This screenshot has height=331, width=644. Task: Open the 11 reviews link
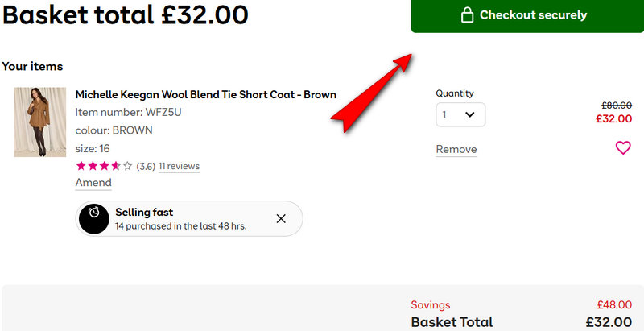[179, 167]
